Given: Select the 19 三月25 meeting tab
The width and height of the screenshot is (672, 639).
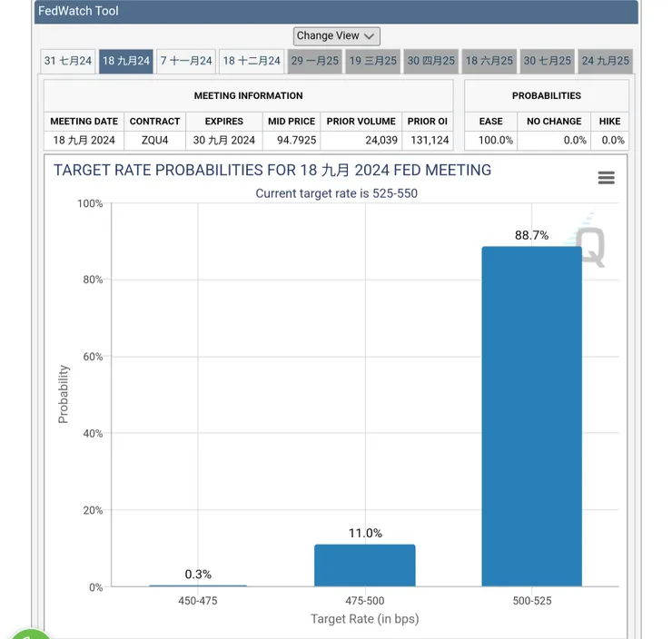Looking at the screenshot, I should coord(373,61).
